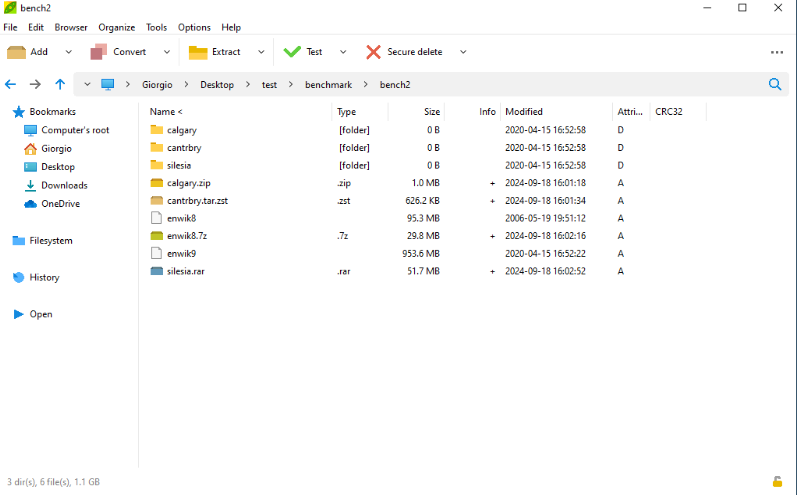
Task: Open the Tools menu
Action: (x=157, y=27)
